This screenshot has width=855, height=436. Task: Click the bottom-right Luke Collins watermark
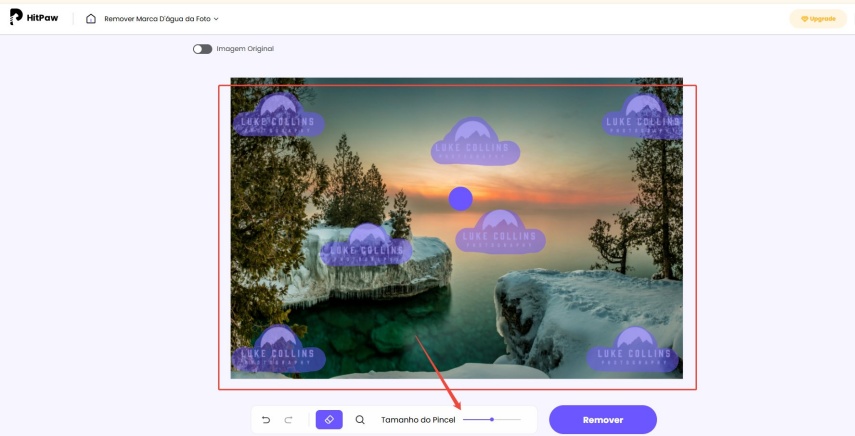[x=633, y=349]
